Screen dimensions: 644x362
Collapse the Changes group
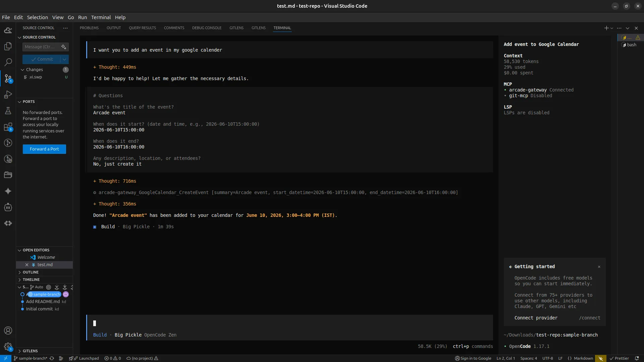pos(22,70)
